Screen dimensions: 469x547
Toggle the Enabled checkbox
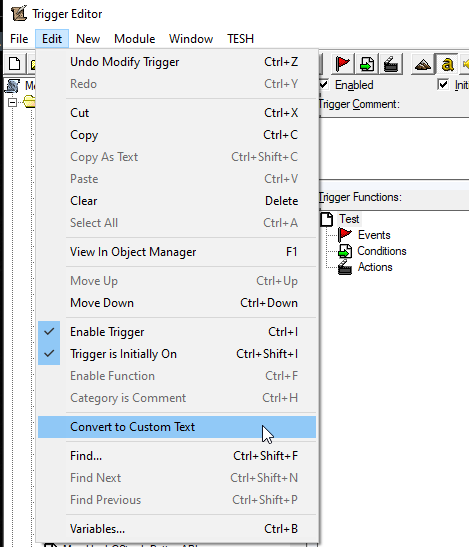[x=323, y=84]
